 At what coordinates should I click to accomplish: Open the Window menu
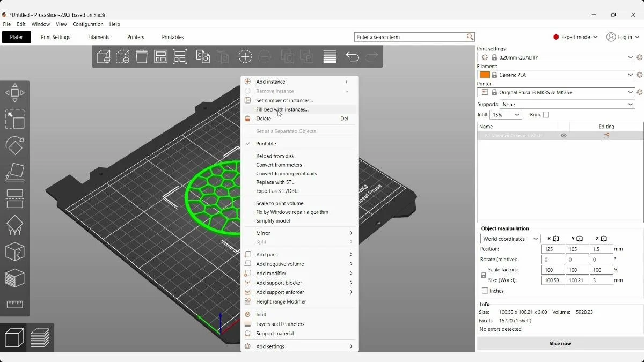[x=41, y=24]
